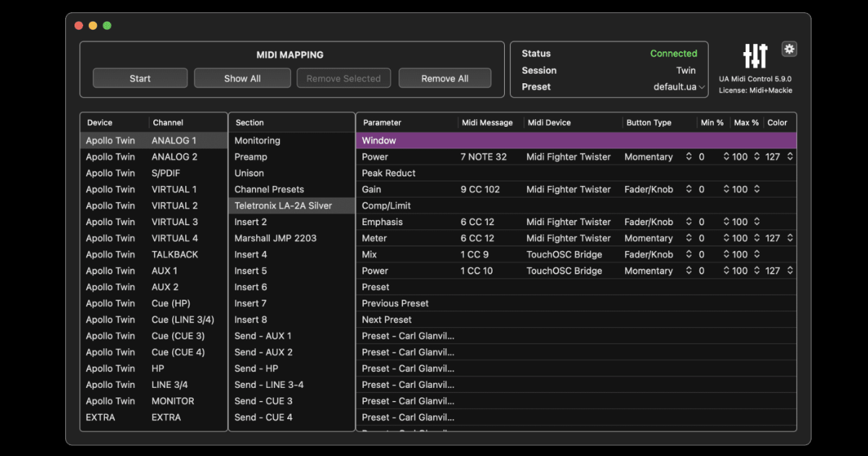Viewport: 868px width, 456px height.
Task: Click the 9 CC 102 midi message cell
Action: [480, 190]
